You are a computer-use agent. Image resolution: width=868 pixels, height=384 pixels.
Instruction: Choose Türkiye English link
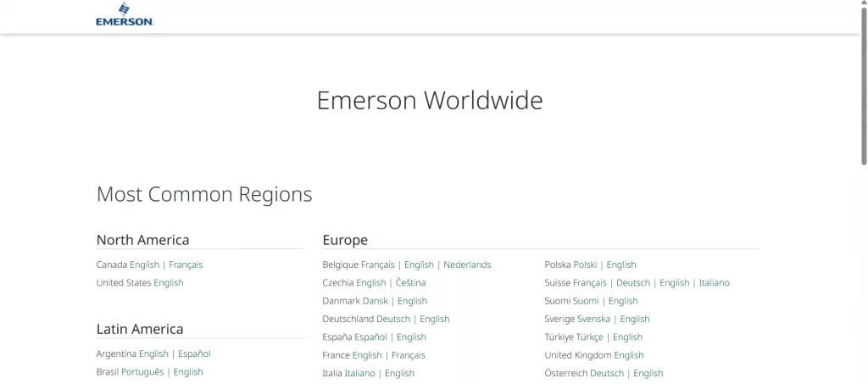click(x=628, y=337)
